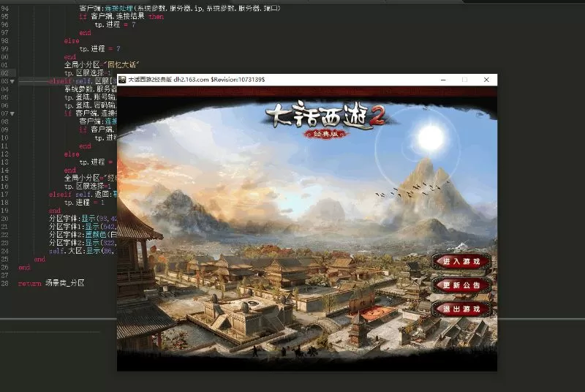Image resolution: width=585 pixels, height=392 pixels.
Task: Click the code line "分区字体2:置颜色"
Action: pos(83,235)
